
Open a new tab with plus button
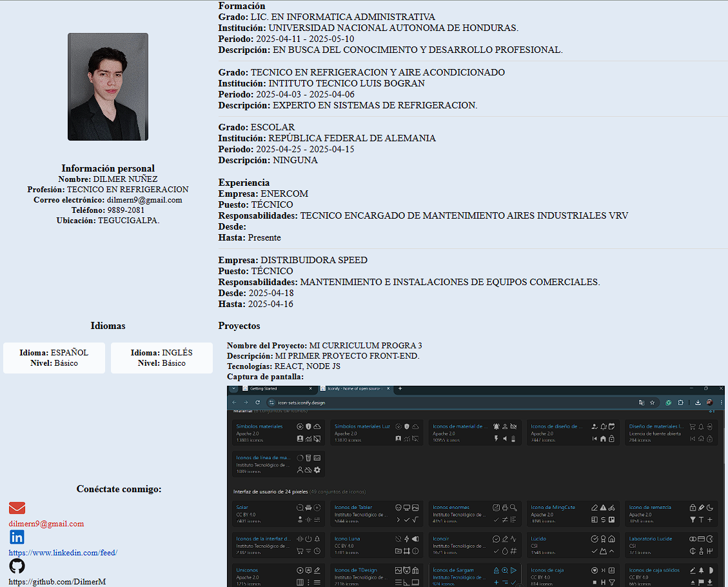(x=400, y=389)
